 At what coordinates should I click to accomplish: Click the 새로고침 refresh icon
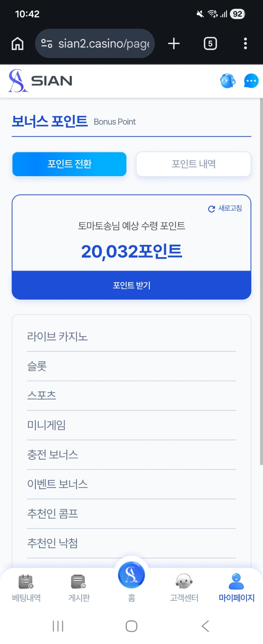[211, 209]
